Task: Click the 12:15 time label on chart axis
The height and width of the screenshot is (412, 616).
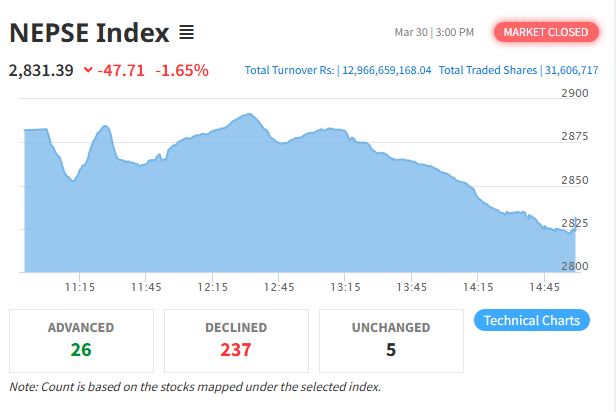Action: click(212, 287)
